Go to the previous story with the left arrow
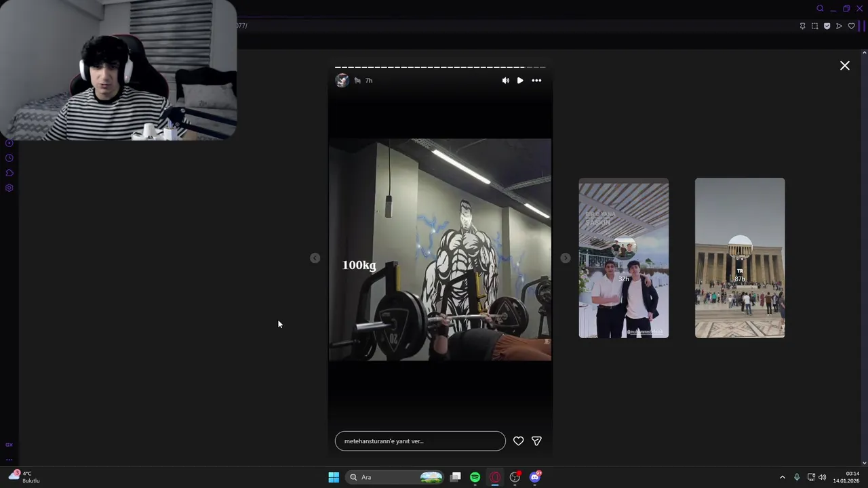Screen dimensions: 868x488 click(315, 258)
